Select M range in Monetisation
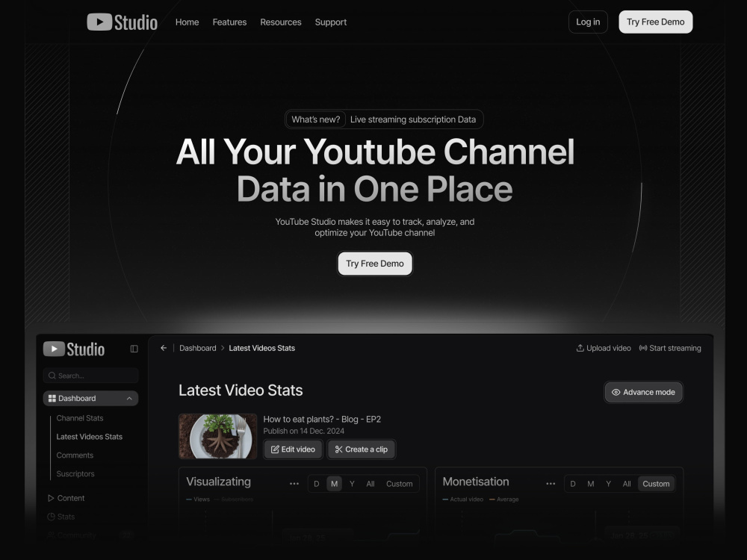Viewport: 747px width, 560px height. coord(590,484)
